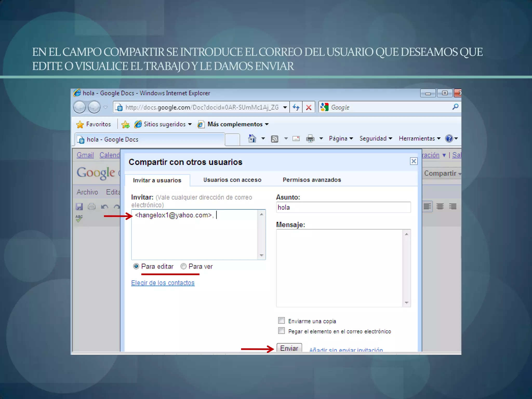Click the Invitar field scrollbar down arrow

262,255
